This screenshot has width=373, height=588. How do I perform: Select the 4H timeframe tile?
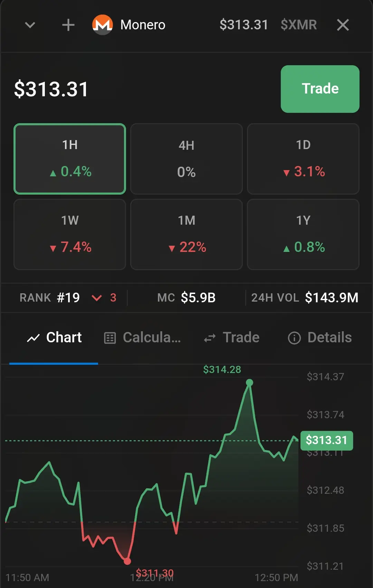pos(186,159)
